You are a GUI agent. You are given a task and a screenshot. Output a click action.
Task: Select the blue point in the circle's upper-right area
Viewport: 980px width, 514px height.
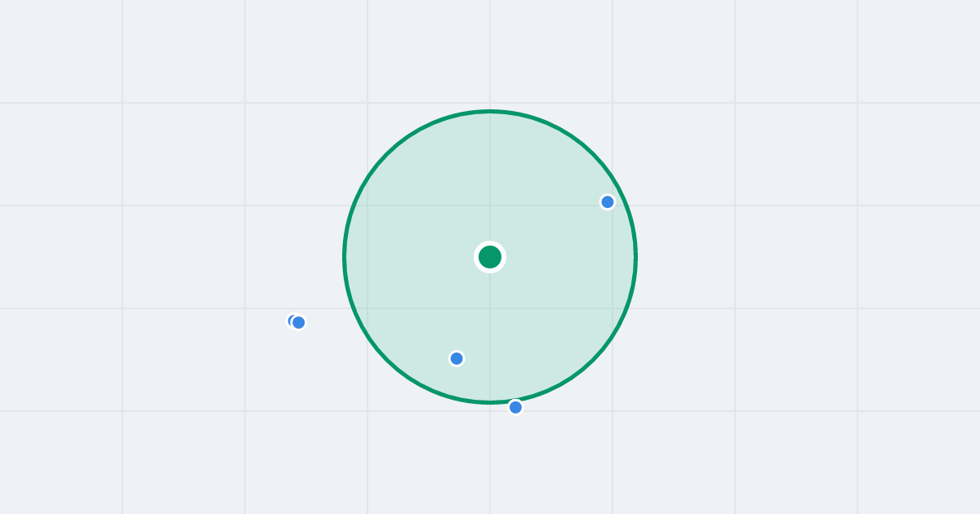tap(608, 202)
